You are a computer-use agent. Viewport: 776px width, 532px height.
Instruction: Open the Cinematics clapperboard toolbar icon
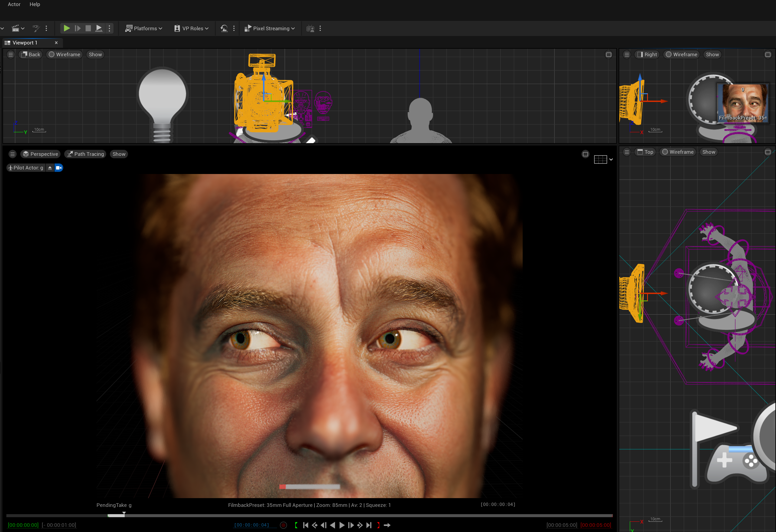click(16, 28)
